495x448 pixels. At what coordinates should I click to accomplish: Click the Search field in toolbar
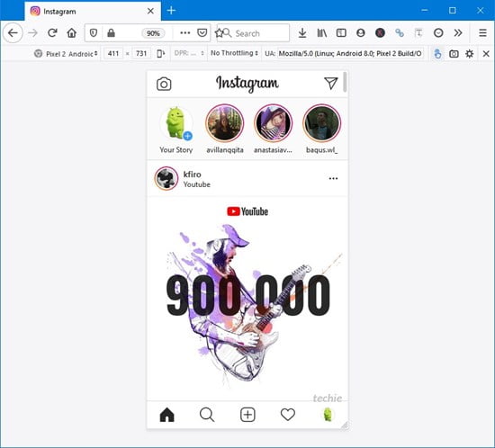tap(253, 32)
